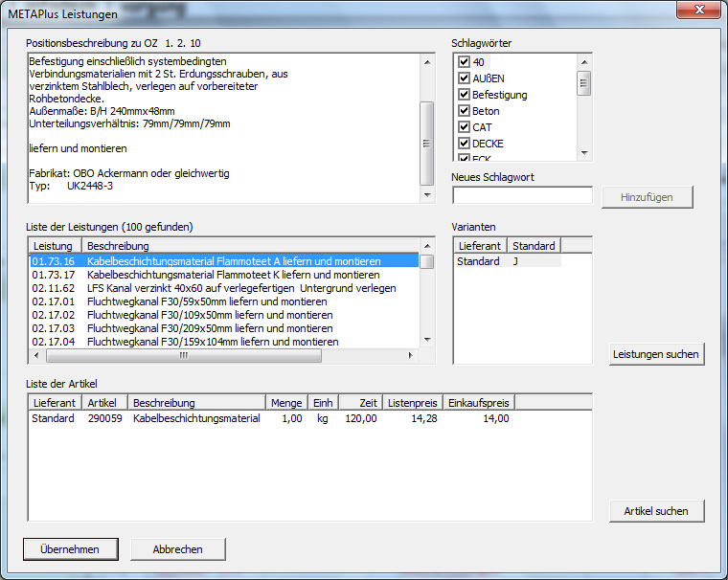Click the Listenpreis column header
The image size is (728, 580).
[x=412, y=403]
